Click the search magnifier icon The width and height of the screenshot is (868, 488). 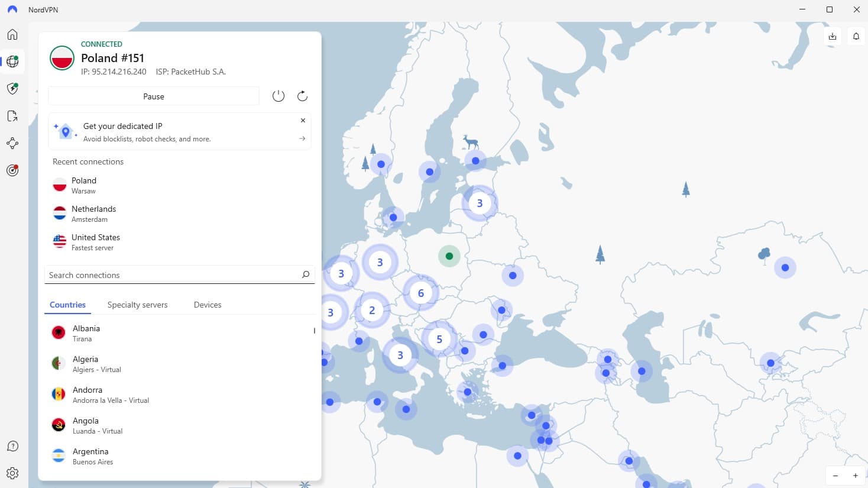click(x=306, y=274)
